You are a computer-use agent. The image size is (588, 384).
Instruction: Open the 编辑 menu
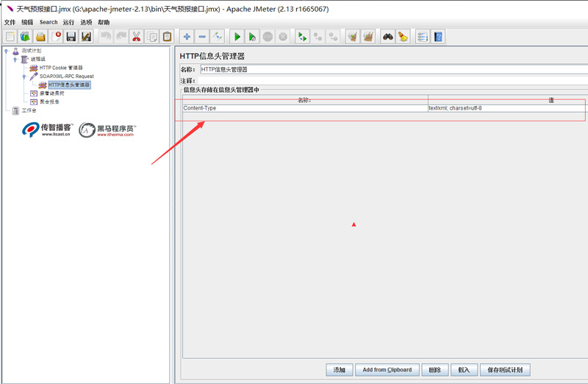click(x=27, y=22)
